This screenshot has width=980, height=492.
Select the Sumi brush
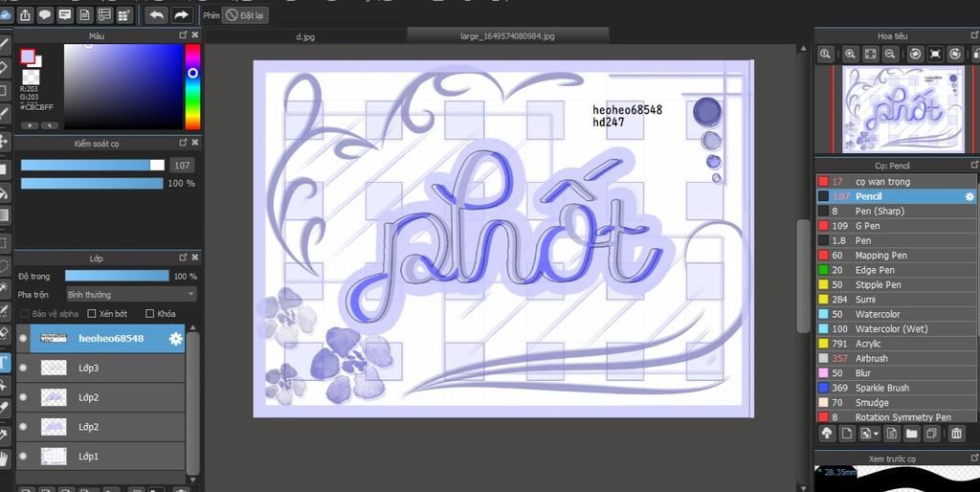click(x=896, y=300)
